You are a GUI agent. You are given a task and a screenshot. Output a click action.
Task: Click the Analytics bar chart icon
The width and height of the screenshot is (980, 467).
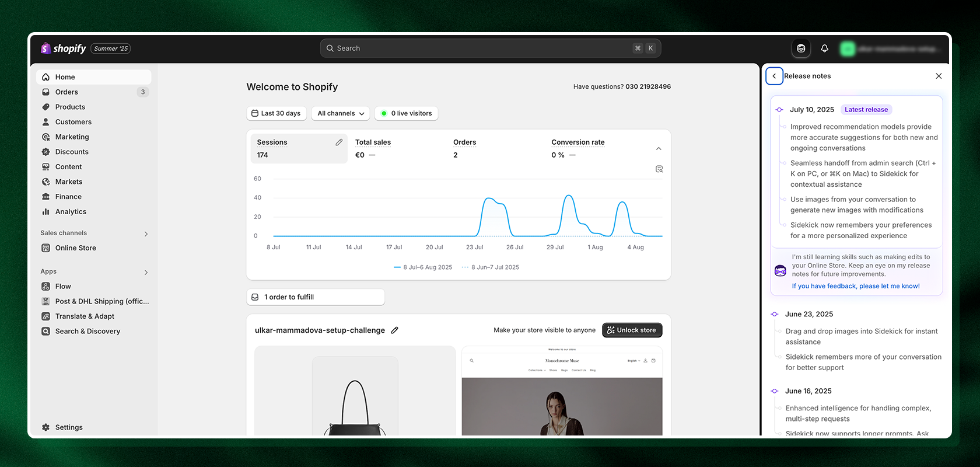[x=45, y=212]
